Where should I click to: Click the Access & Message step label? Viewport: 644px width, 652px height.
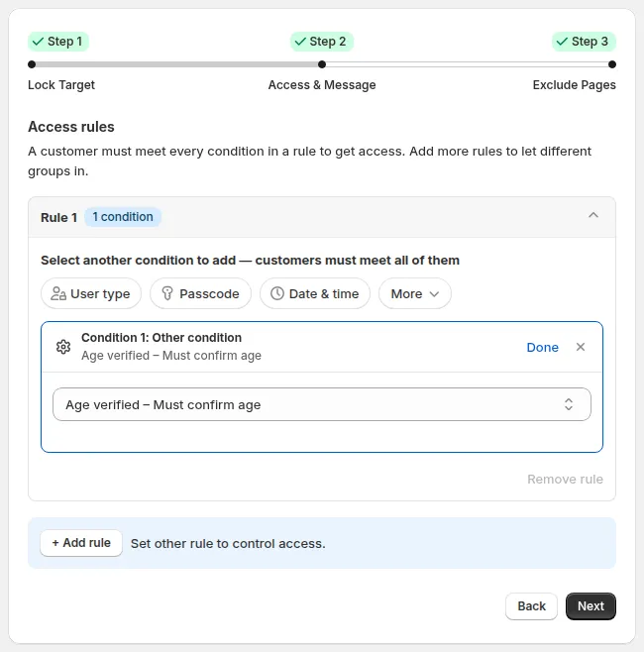click(322, 85)
